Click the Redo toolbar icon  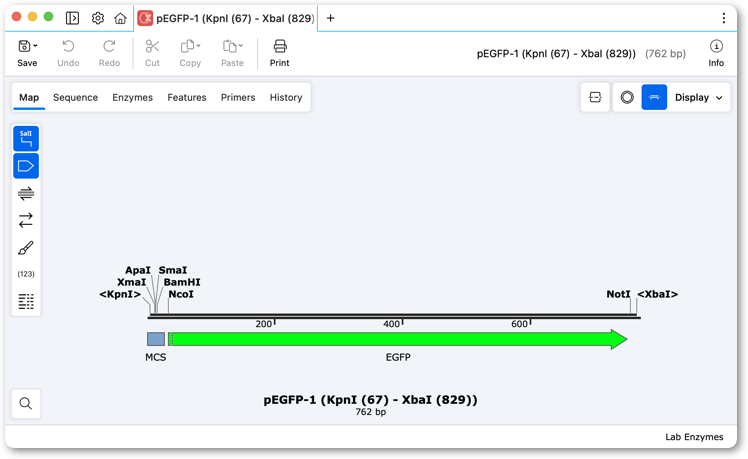coord(109,46)
